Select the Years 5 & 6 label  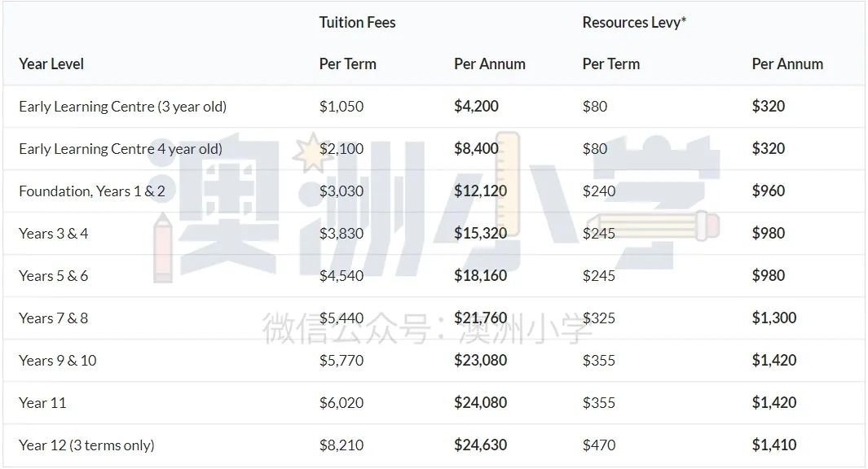tap(53, 276)
